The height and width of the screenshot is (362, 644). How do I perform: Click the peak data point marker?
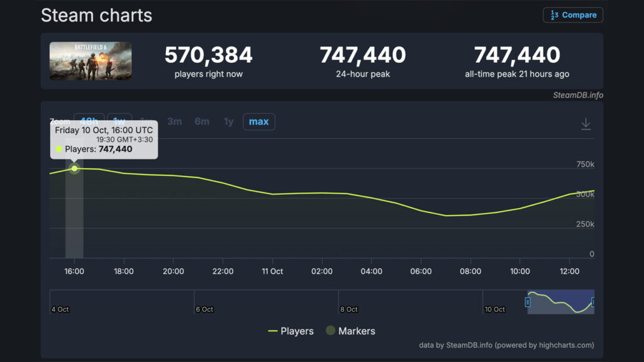(x=75, y=168)
